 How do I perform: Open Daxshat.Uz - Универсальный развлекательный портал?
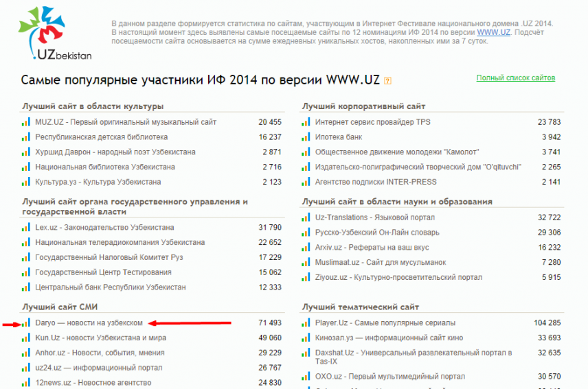[414, 357]
